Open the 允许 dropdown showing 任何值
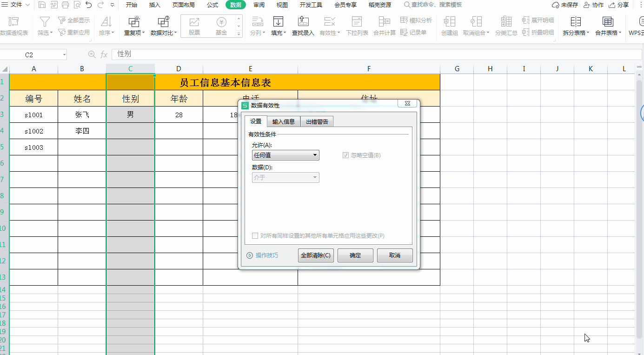 point(285,155)
